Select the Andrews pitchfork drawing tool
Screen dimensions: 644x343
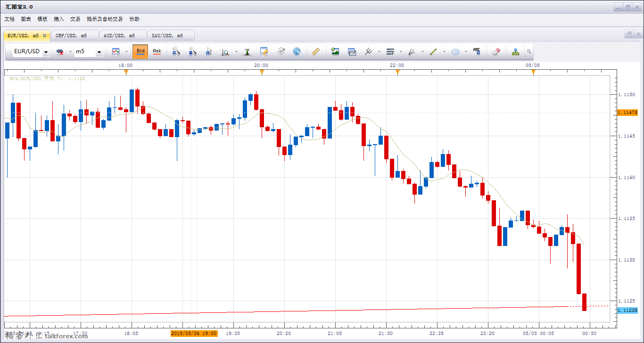tap(369, 51)
